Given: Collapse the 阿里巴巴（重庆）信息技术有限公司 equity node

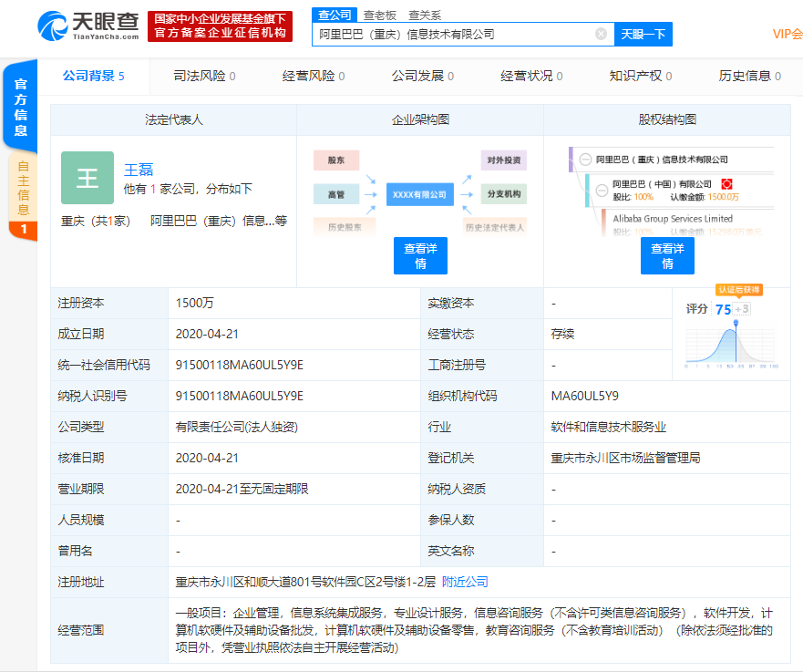Looking at the screenshot, I should point(585,160).
